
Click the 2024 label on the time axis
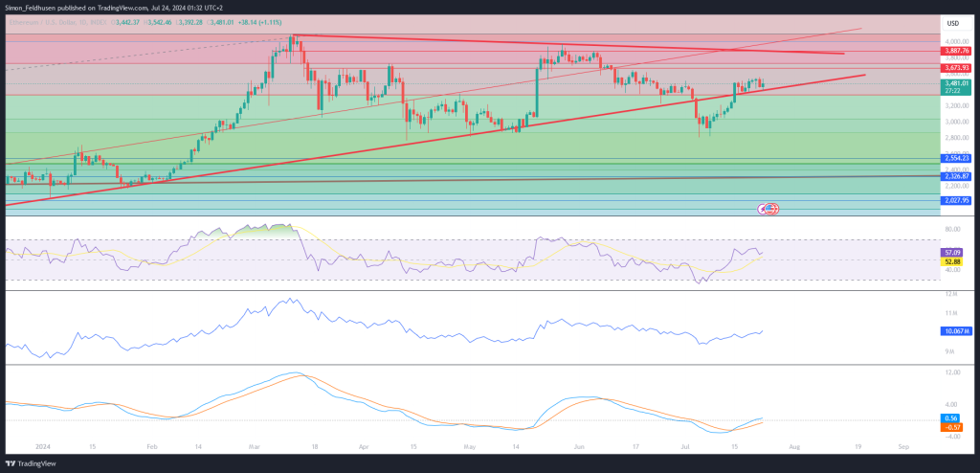[42, 447]
